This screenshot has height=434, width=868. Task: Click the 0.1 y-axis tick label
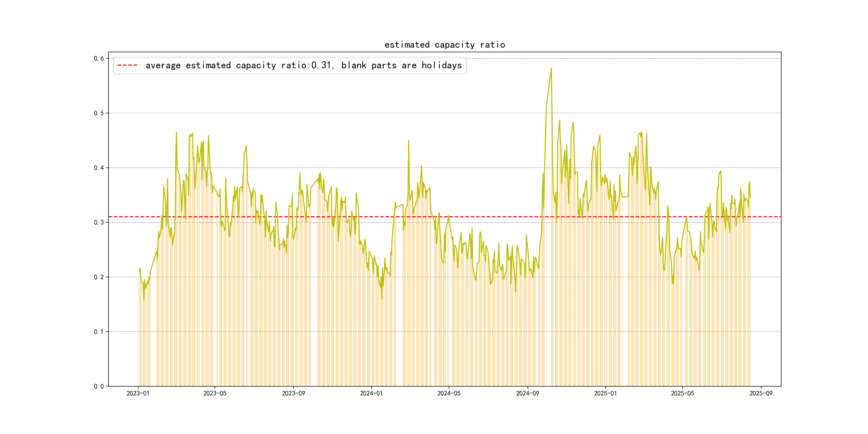tap(99, 332)
